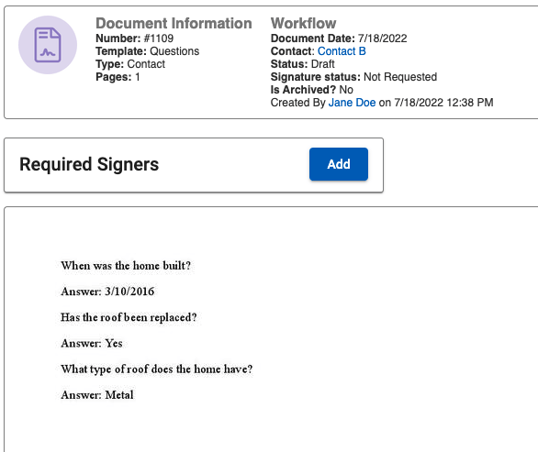Click the answer Metal line
The width and height of the screenshot is (538, 452).
point(97,395)
